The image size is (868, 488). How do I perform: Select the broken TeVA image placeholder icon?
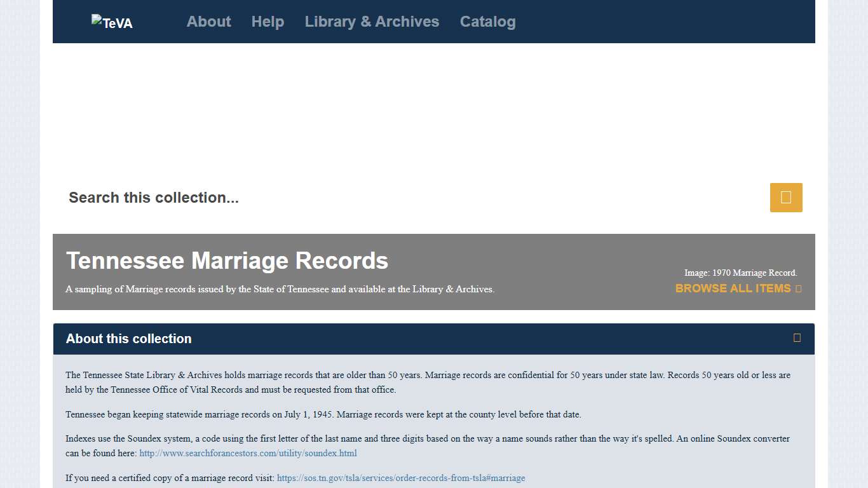(112, 21)
